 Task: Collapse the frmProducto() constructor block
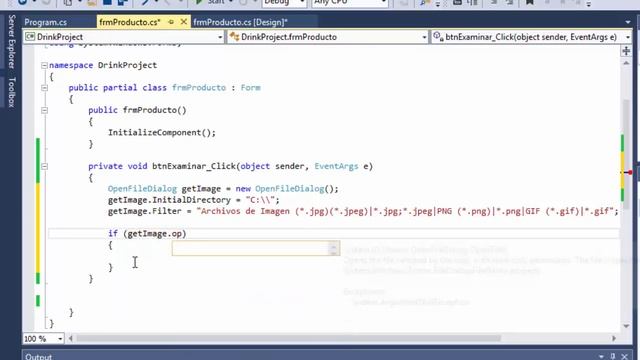click(x=44, y=110)
